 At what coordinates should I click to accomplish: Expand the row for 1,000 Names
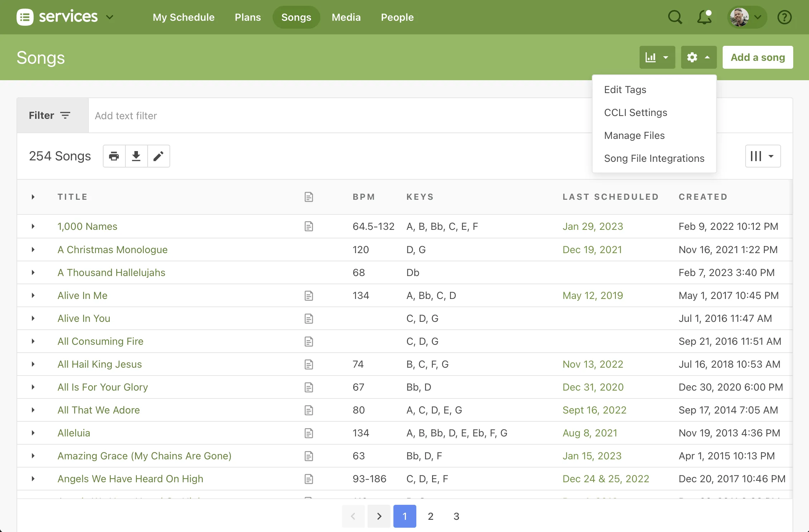[x=33, y=226]
